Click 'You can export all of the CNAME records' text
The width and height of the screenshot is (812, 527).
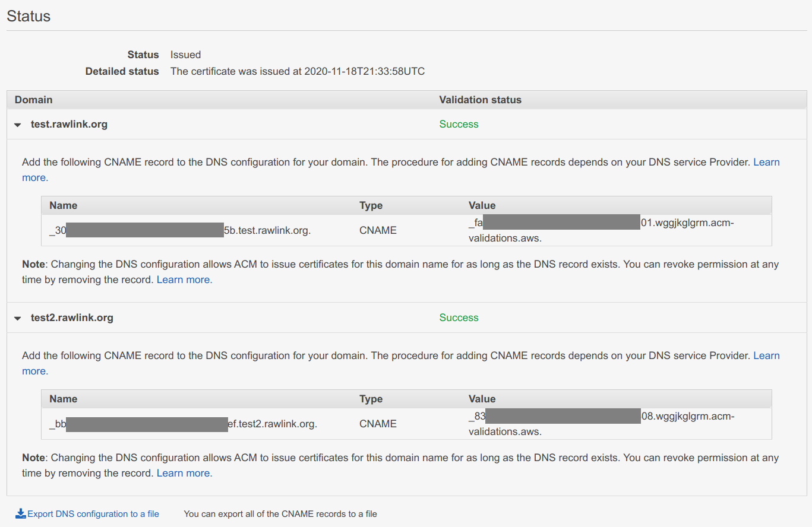tap(280, 514)
